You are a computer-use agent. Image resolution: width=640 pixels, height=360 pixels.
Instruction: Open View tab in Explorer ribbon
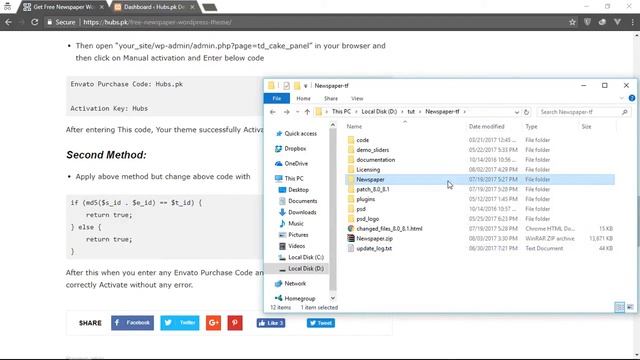pyautogui.click(x=357, y=98)
